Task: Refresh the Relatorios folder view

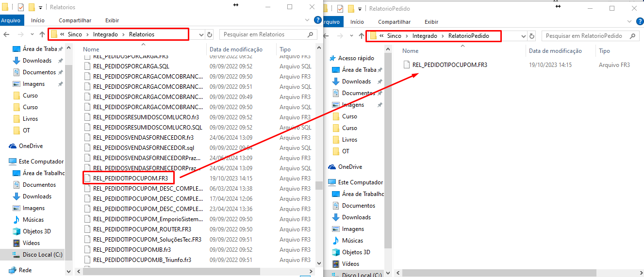Action: click(x=210, y=34)
